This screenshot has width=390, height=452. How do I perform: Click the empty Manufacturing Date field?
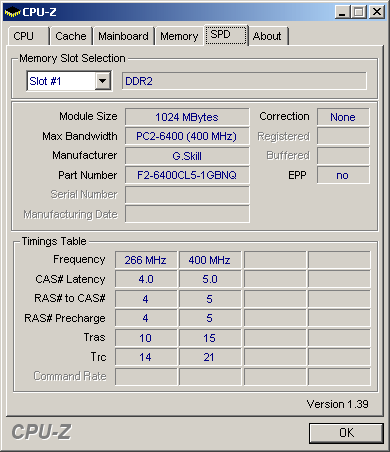click(187, 214)
